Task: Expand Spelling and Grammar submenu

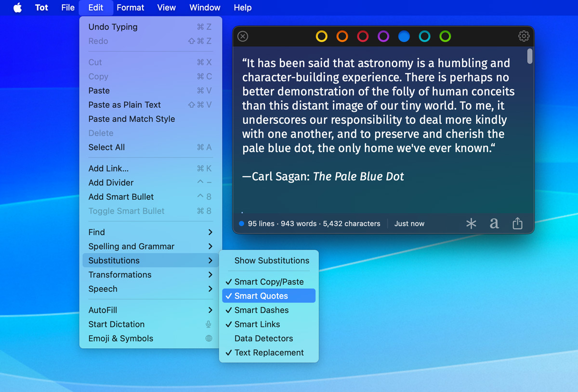Action: pos(150,246)
